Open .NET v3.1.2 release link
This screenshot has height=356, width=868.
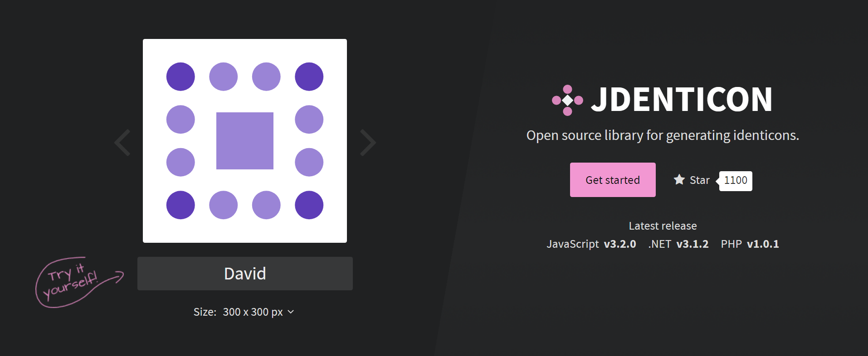point(678,244)
